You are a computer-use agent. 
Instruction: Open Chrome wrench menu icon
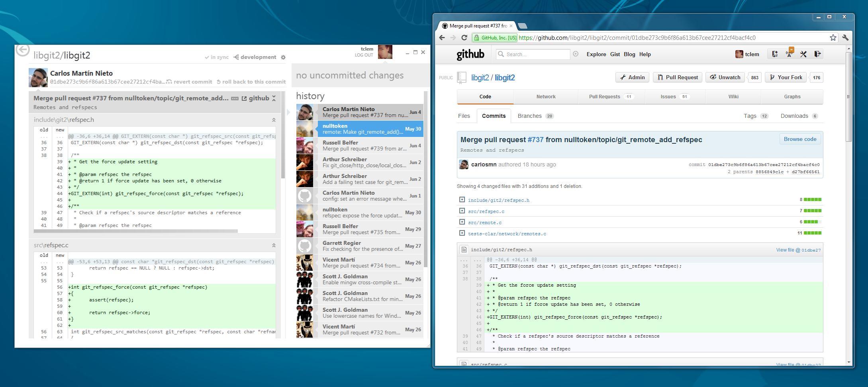click(x=845, y=37)
